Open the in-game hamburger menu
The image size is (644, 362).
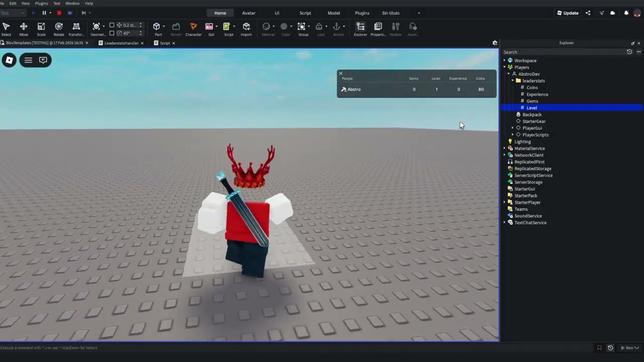28,60
